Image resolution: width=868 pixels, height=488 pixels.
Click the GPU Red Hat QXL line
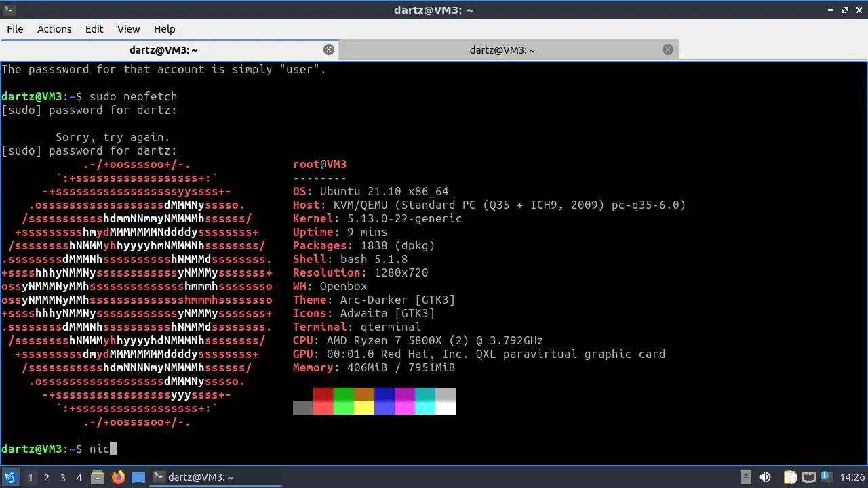(479, 354)
